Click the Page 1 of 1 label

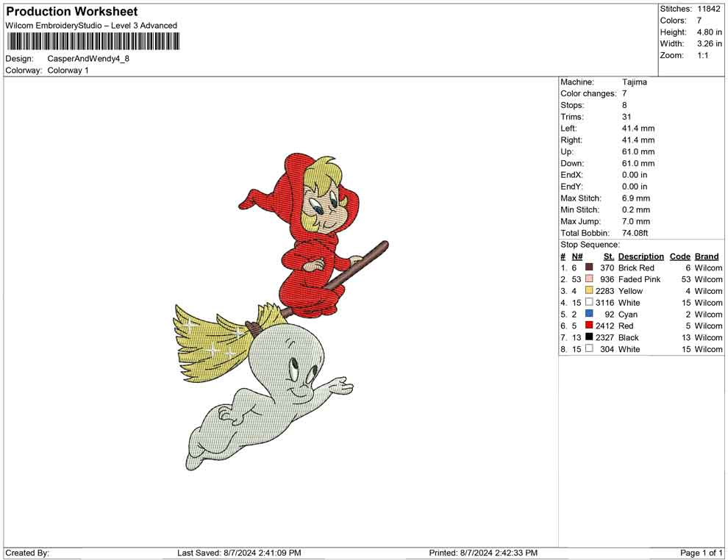point(699,553)
